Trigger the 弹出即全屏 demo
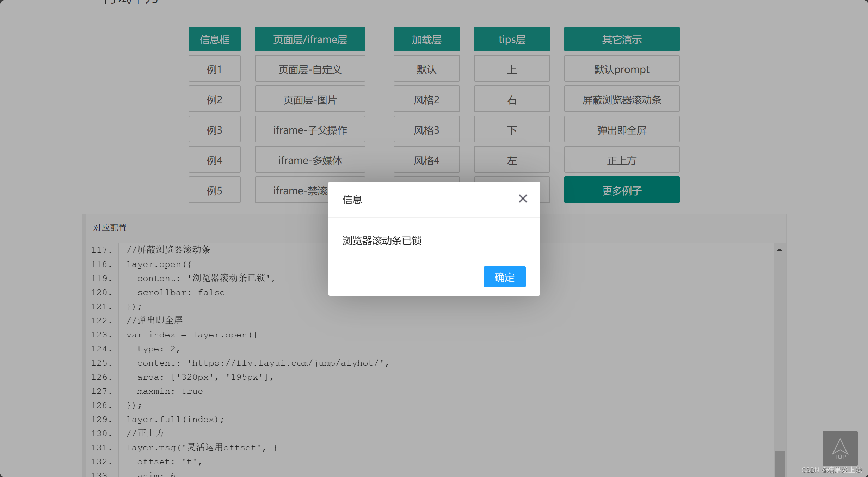Screen dimensions: 868x477 [x=621, y=129]
